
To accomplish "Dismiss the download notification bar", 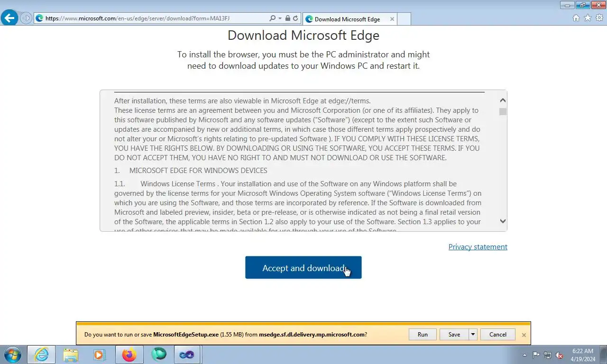I will pyautogui.click(x=524, y=335).
